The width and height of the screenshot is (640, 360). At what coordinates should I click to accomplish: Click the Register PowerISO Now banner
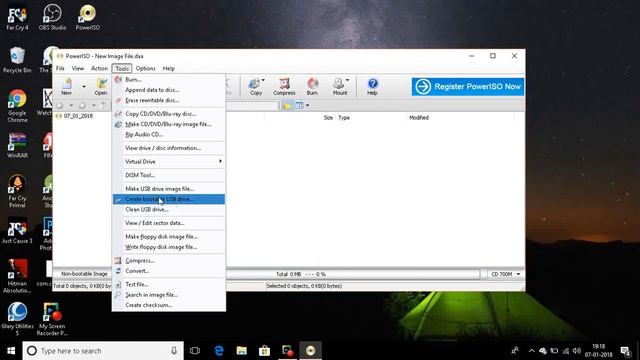(x=468, y=87)
